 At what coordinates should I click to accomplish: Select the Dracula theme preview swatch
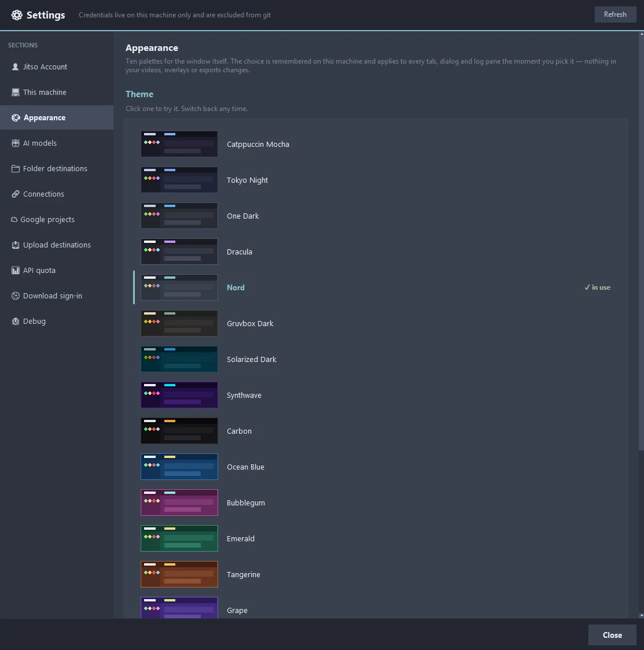(179, 252)
